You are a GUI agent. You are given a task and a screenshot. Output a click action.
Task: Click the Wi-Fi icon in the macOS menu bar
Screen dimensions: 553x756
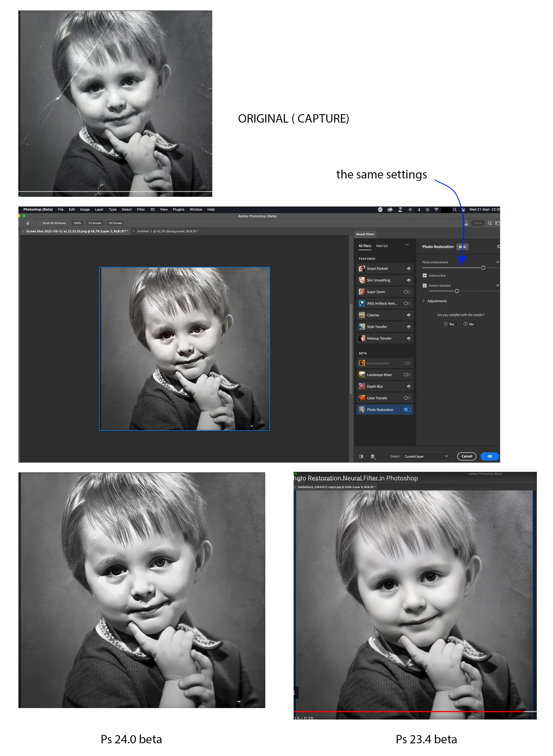(436, 209)
